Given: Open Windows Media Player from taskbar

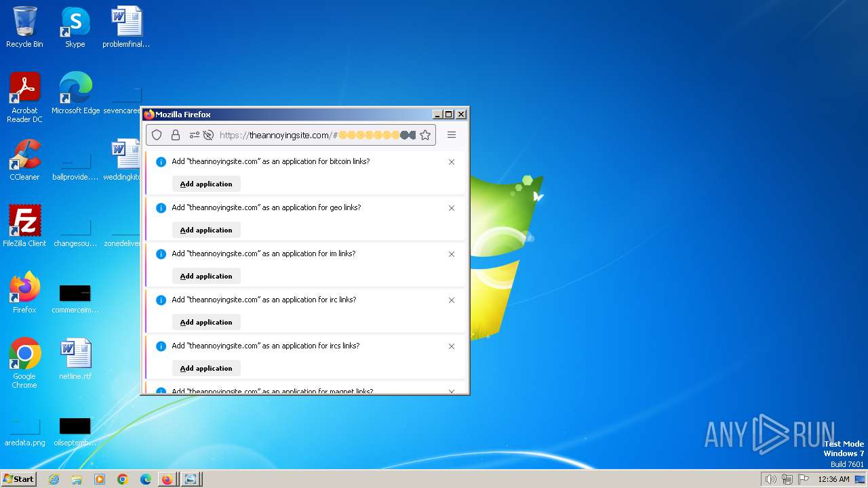Looking at the screenshot, I should pyautogui.click(x=100, y=479).
